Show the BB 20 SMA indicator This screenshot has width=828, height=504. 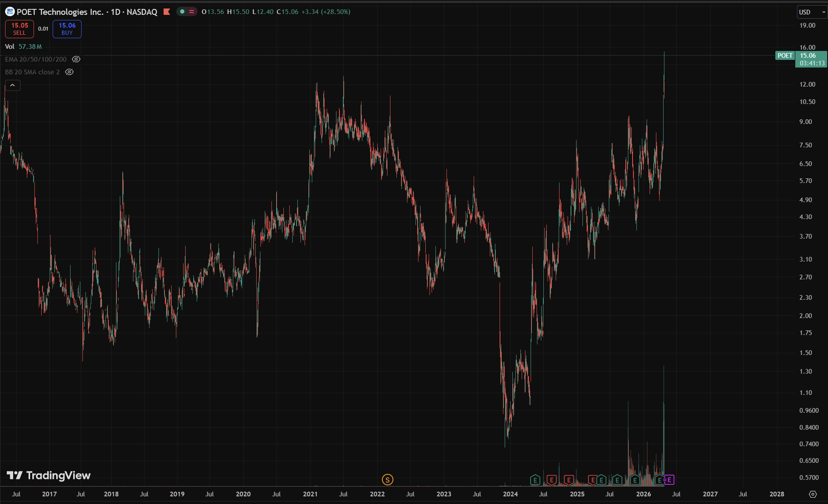(x=69, y=72)
